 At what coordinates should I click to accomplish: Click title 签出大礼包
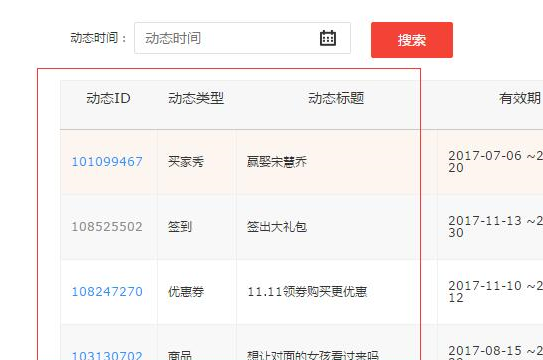pos(277,227)
